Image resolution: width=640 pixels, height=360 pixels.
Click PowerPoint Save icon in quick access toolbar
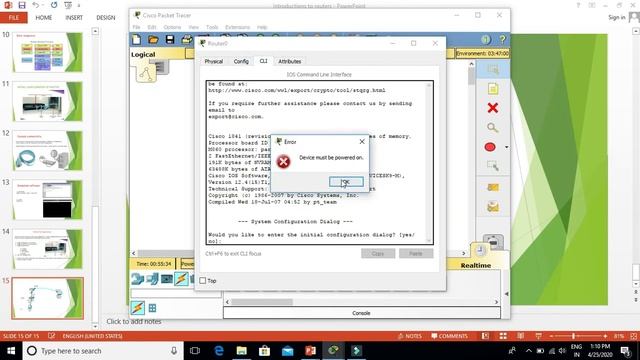click(22, 5)
